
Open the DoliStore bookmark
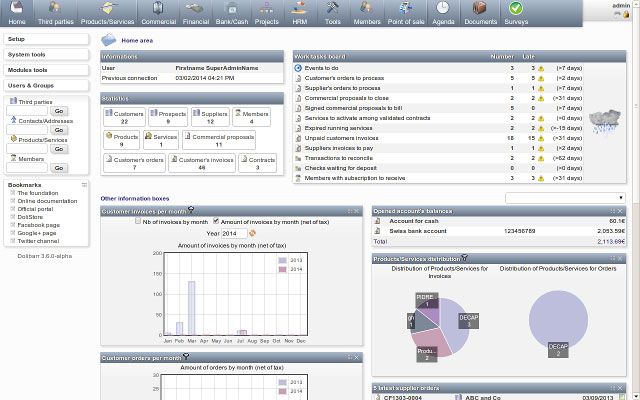click(30, 217)
